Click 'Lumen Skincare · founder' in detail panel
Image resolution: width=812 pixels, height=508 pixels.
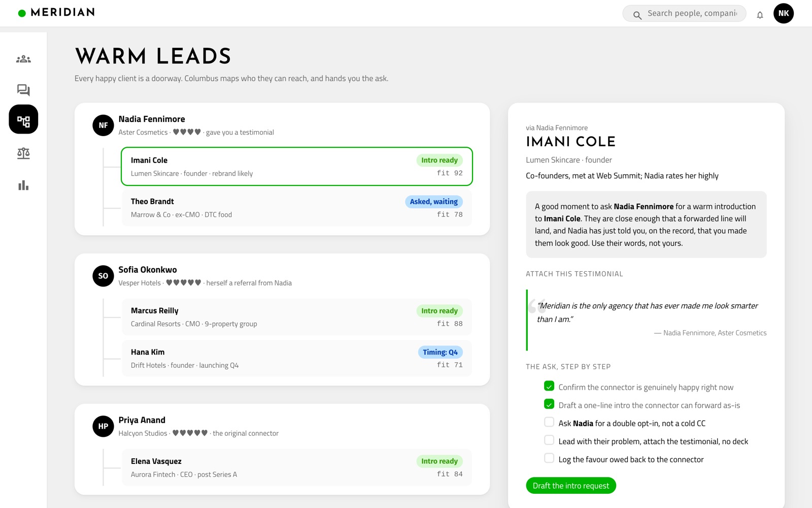coord(569,160)
